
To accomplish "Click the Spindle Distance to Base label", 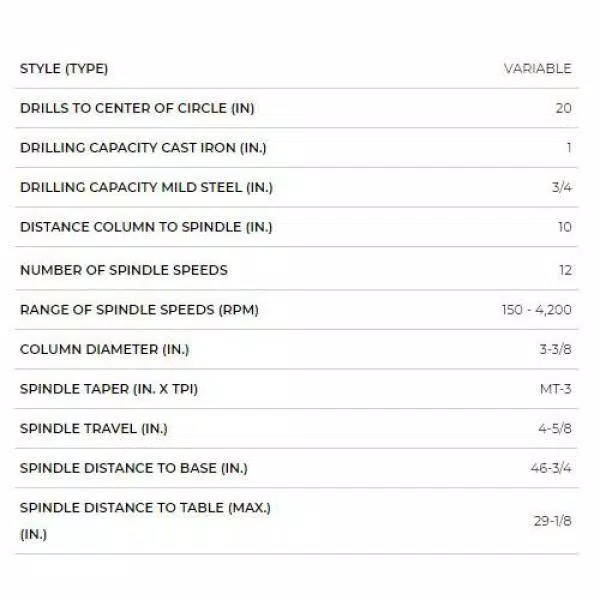I will pyautogui.click(x=134, y=468).
